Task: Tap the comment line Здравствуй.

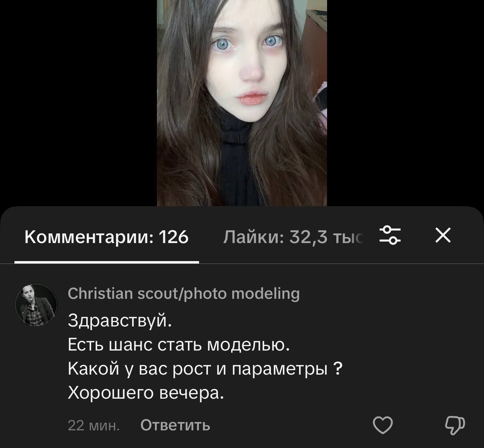Action: 120,320
